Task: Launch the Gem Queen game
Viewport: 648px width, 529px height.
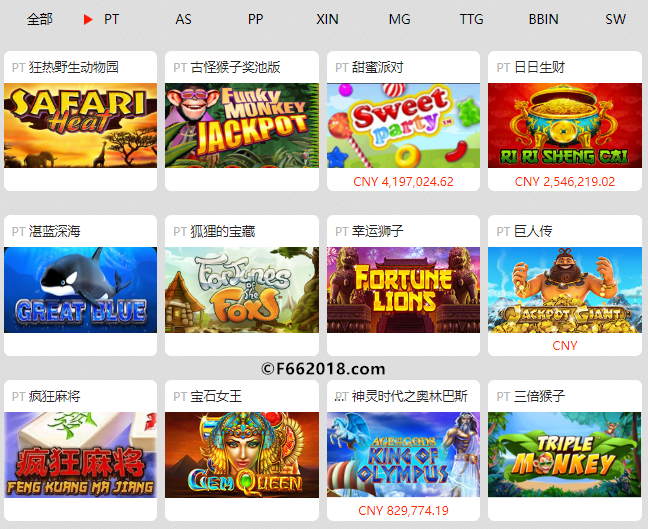Action: [242, 455]
